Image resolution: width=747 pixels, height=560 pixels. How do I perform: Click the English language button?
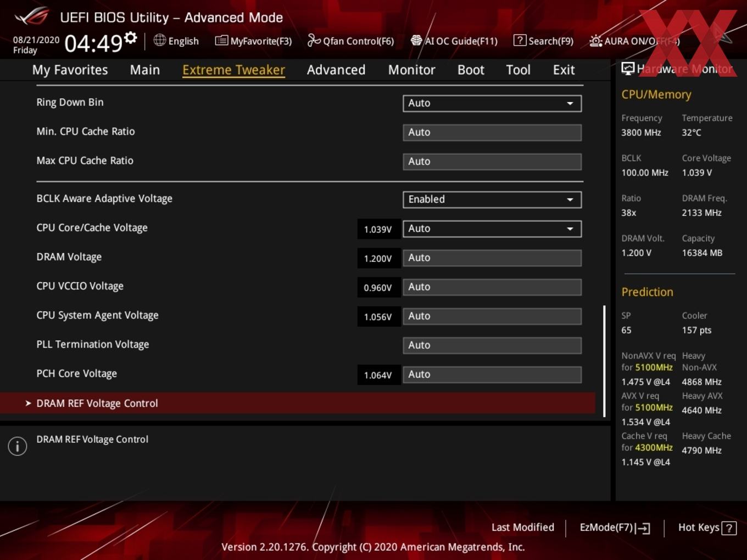(x=176, y=41)
